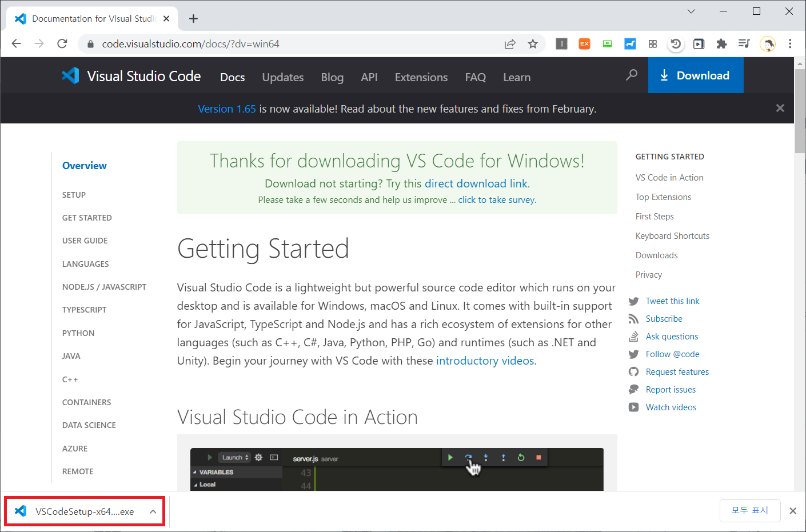Image resolution: width=806 pixels, height=532 pixels.
Task: Click the blue Download button
Action: (x=696, y=75)
